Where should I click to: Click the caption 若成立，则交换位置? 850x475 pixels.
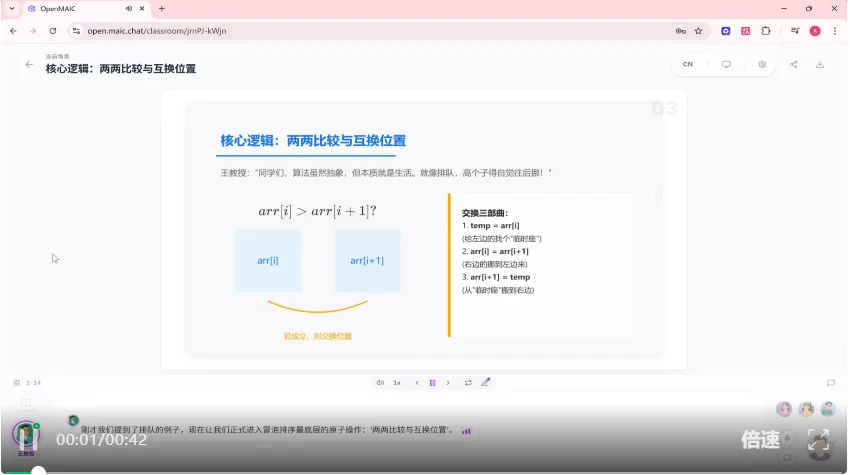318,336
